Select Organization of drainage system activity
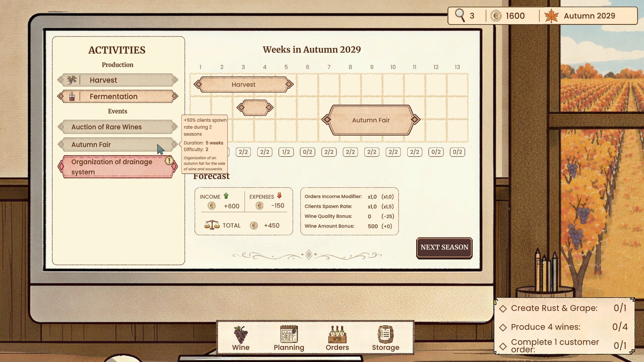 (x=118, y=167)
